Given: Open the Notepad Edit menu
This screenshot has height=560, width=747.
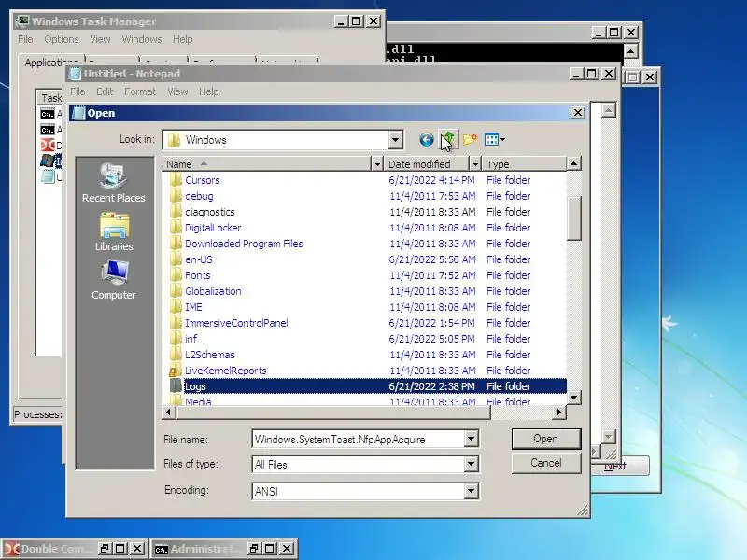Looking at the screenshot, I should (x=105, y=91).
